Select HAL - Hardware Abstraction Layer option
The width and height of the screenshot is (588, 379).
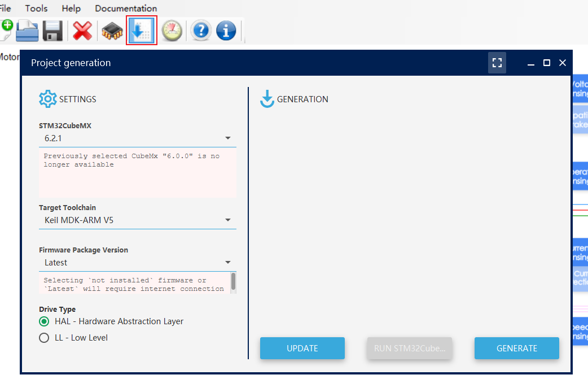coord(111,321)
